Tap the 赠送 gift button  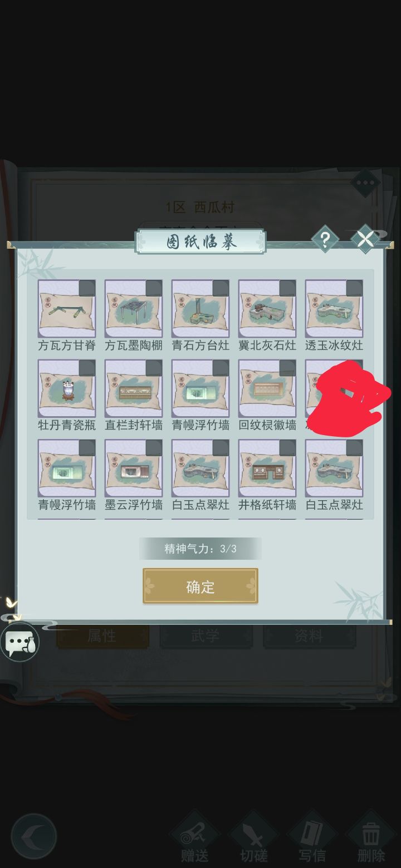click(x=195, y=837)
